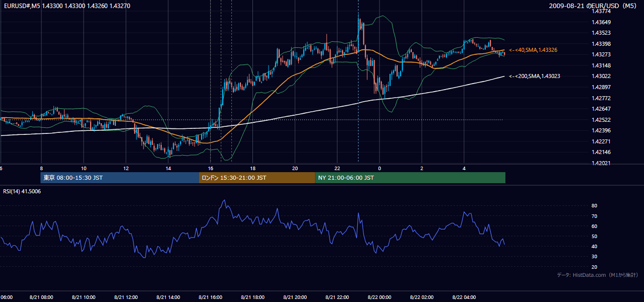Screen dimensions: 644x302
Task: Select the 東京 08:00-15:30 JST session bar
Action: tap(120, 178)
